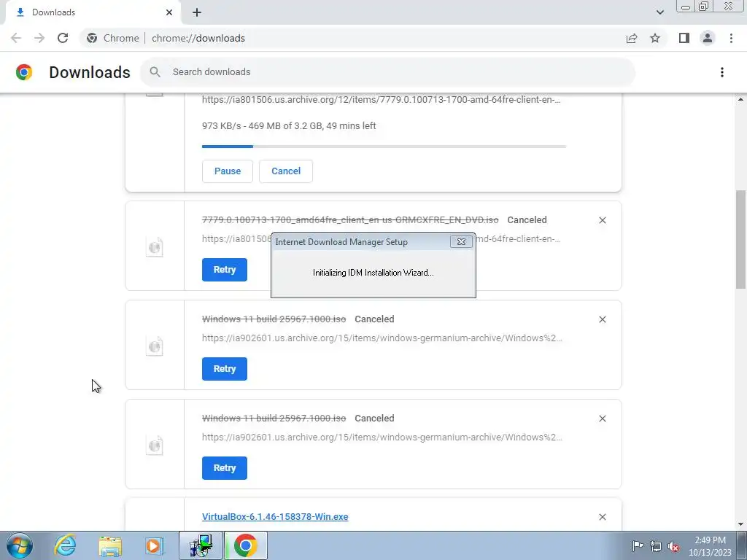Open the Windows Start menu

pos(20,545)
